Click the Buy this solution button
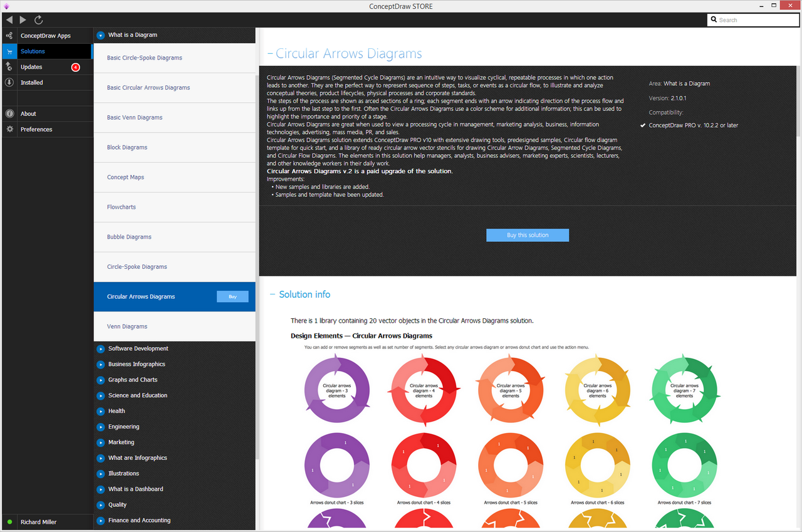 528,235
